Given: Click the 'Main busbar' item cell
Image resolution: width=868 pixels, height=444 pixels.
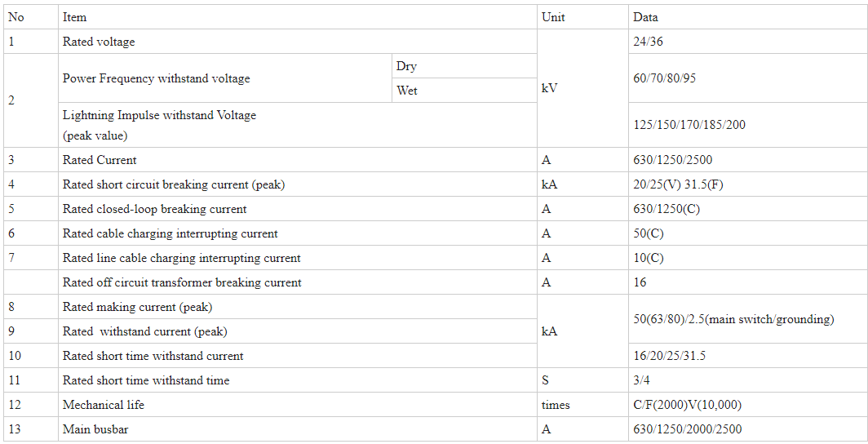Looking at the screenshot, I should pyautogui.click(x=297, y=429).
